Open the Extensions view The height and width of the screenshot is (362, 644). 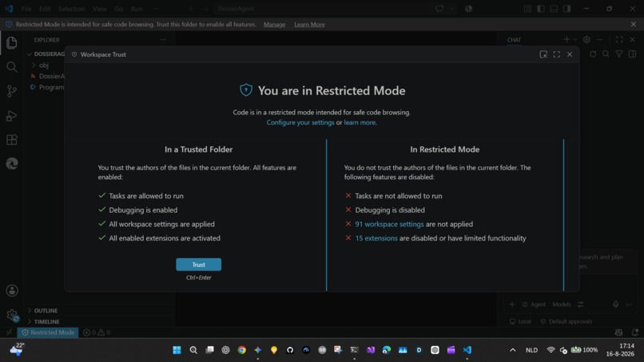12,140
